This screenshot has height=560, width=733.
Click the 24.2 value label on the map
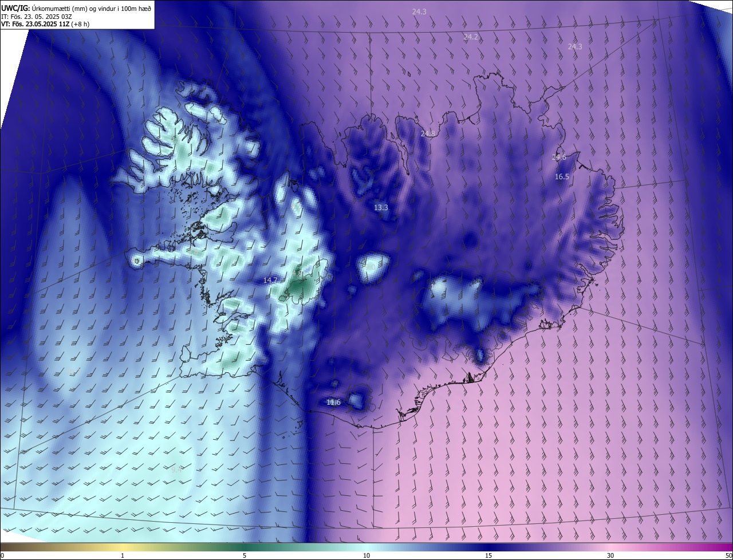[x=471, y=37]
